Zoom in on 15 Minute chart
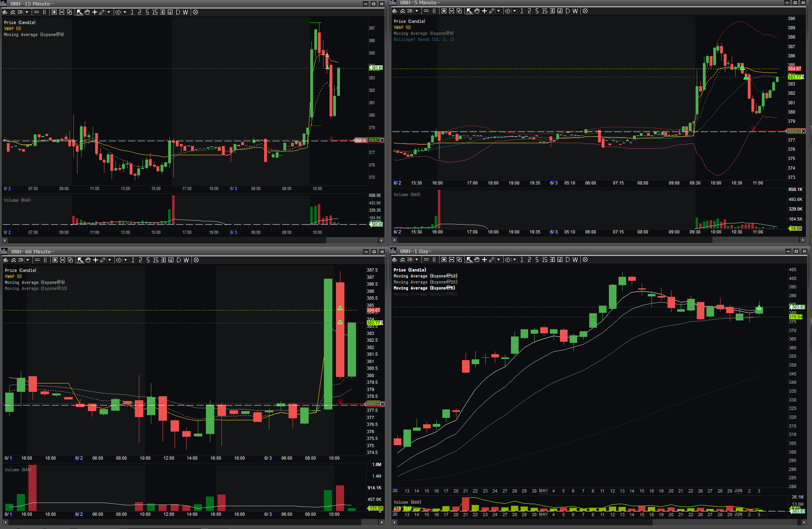 coord(54,12)
